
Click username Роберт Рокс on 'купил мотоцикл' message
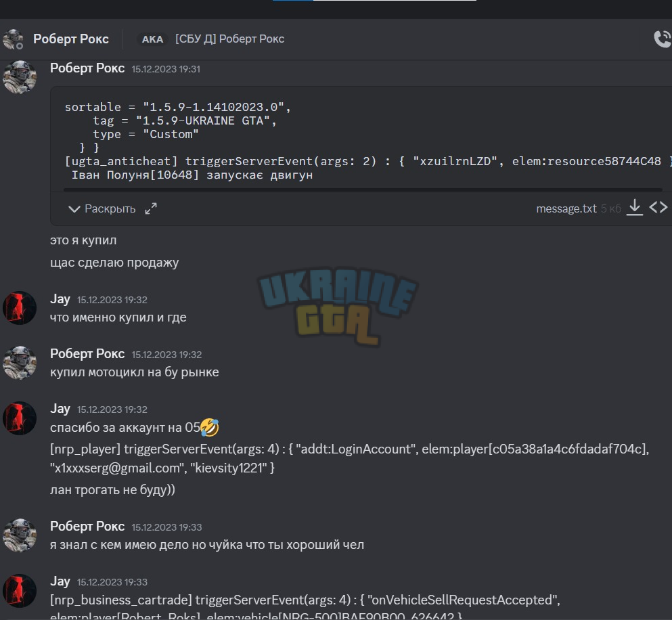point(87,354)
